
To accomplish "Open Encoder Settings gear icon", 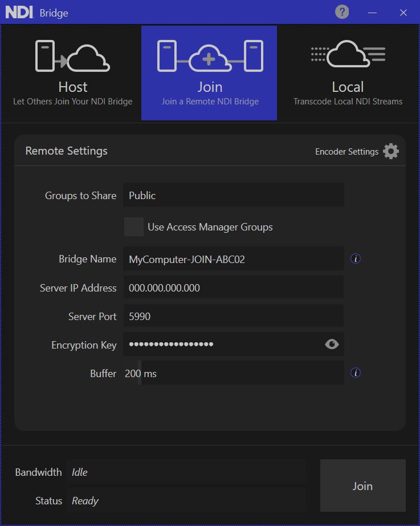I will [x=391, y=151].
